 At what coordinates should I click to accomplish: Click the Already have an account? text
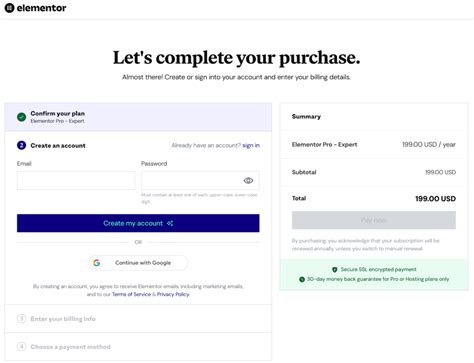(x=206, y=145)
